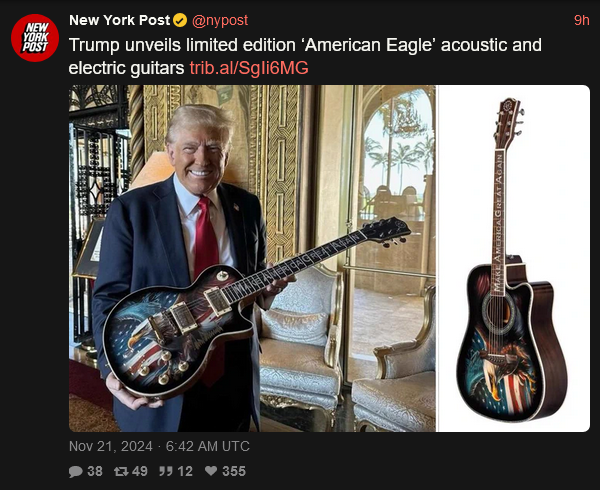Click the New York Post display name
The image size is (600, 490).
point(119,20)
